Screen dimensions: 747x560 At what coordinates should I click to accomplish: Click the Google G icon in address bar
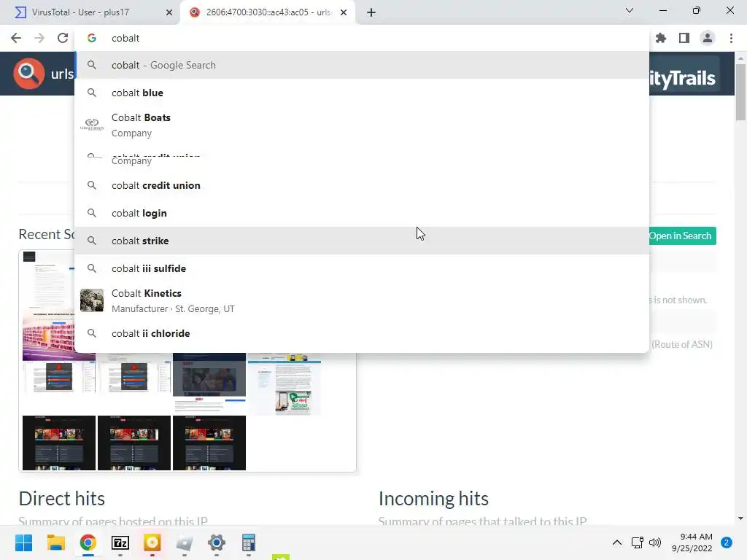[x=92, y=38]
